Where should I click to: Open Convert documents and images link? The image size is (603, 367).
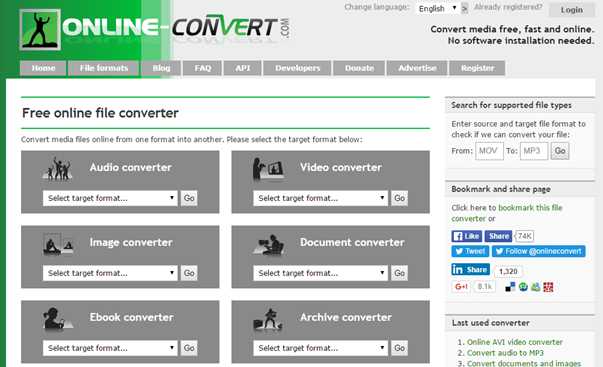click(x=524, y=363)
